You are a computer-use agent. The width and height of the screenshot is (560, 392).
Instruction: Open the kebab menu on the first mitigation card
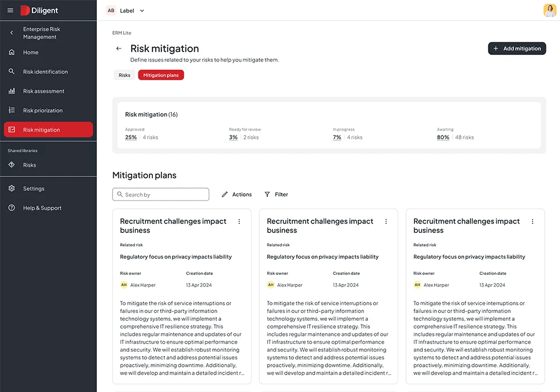[239, 221]
